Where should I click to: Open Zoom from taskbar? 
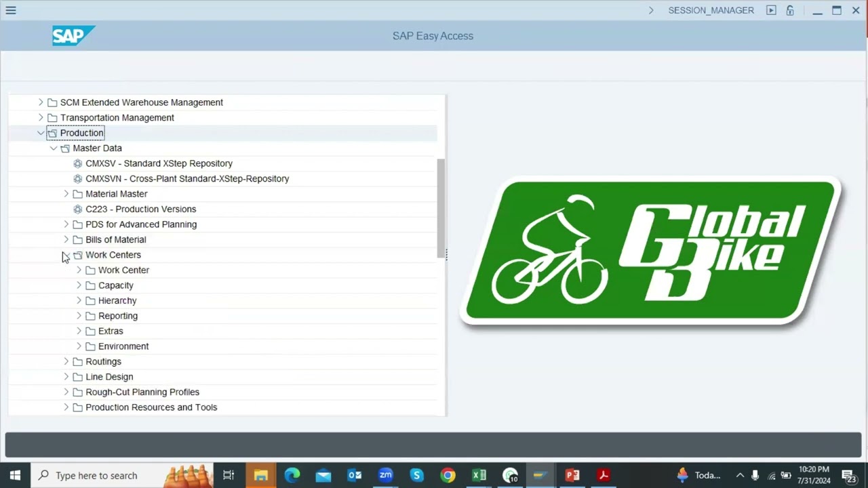point(386,475)
